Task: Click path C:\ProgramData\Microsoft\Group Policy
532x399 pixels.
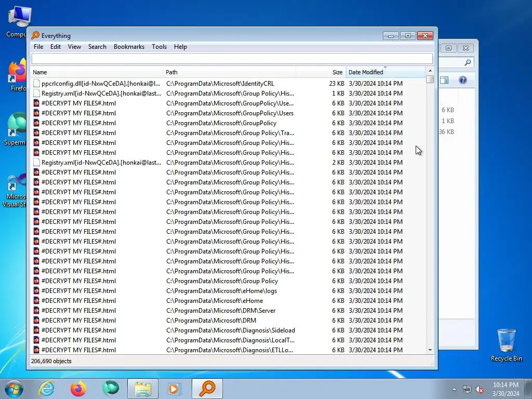Action: (x=222, y=281)
